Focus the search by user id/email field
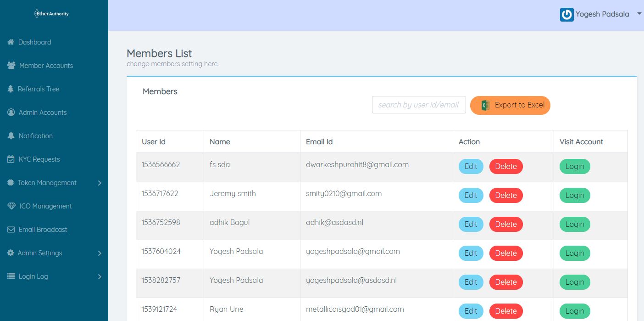The width and height of the screenshot is (644, 321). 418,105
